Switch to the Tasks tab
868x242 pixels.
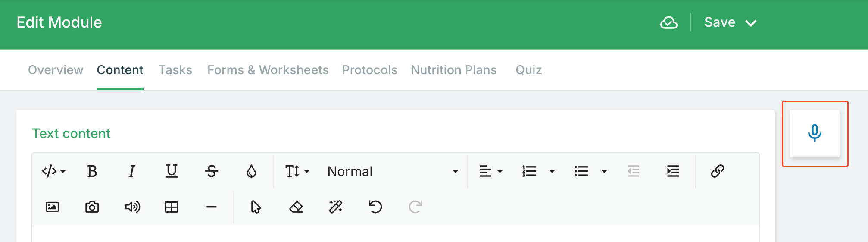click(x=175, y=70)
